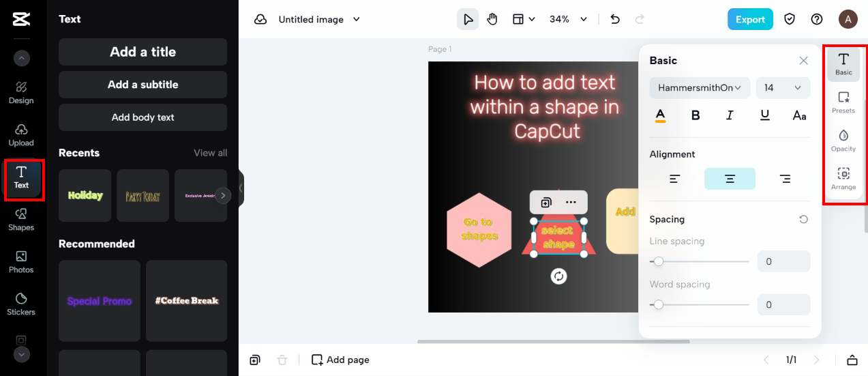This screenshot has width=868, height=376.
Task: Open View all recents
Action: tap(210, 153)
